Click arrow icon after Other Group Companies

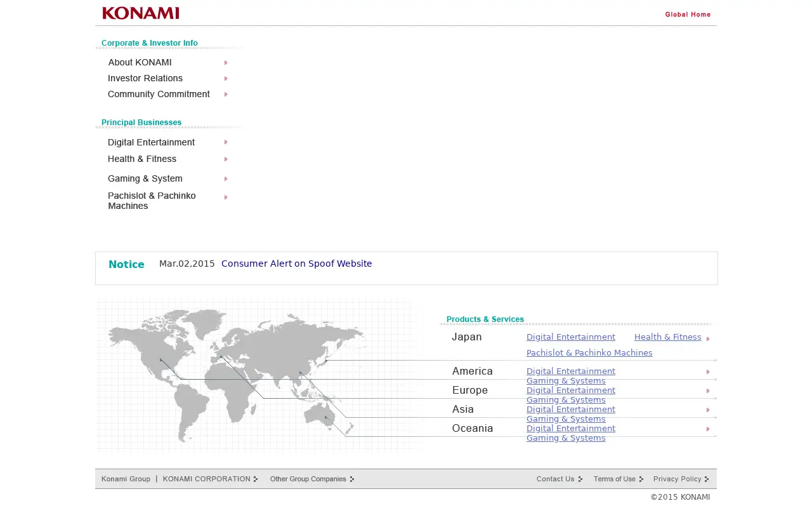click(352, 479)
